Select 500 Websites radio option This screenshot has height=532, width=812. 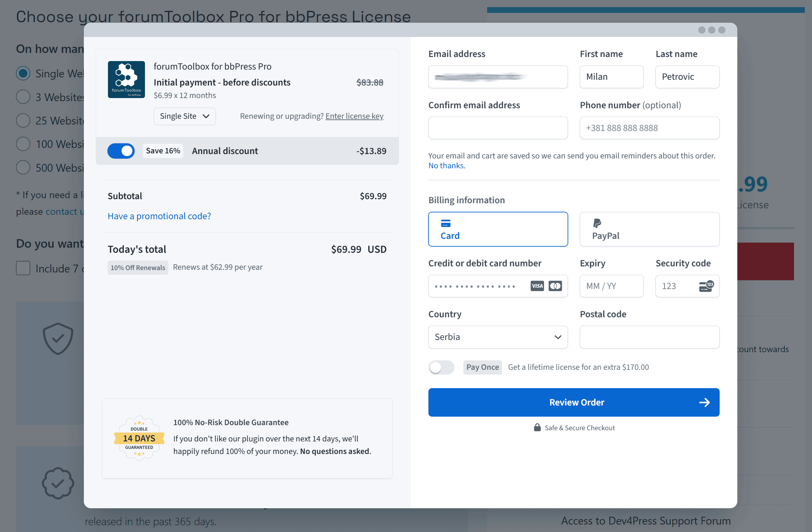(23, 168)
